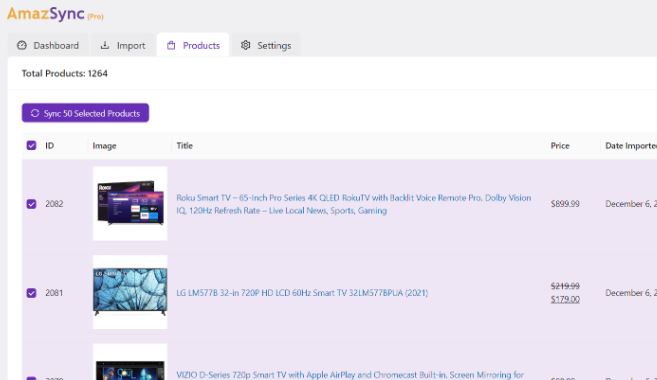657x380 pixels.
Task: Click Sync 50 Selected Products button
Action: click(85, 113)
